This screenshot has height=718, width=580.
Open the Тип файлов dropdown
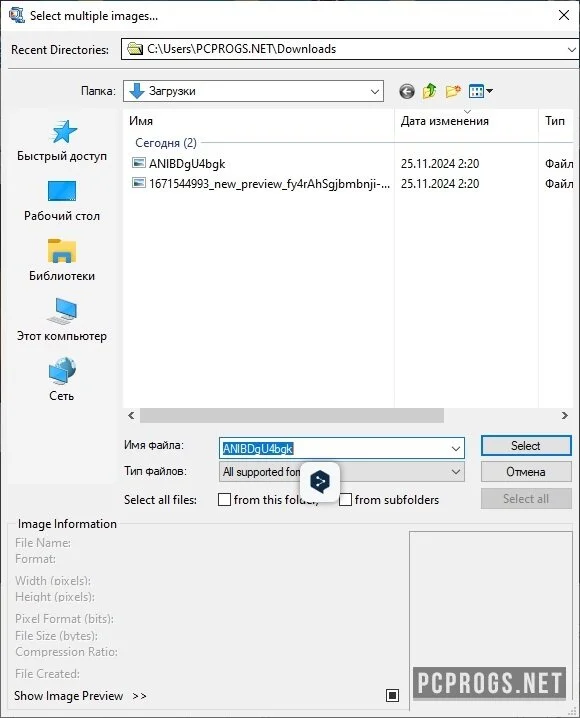tap(341, 472)
